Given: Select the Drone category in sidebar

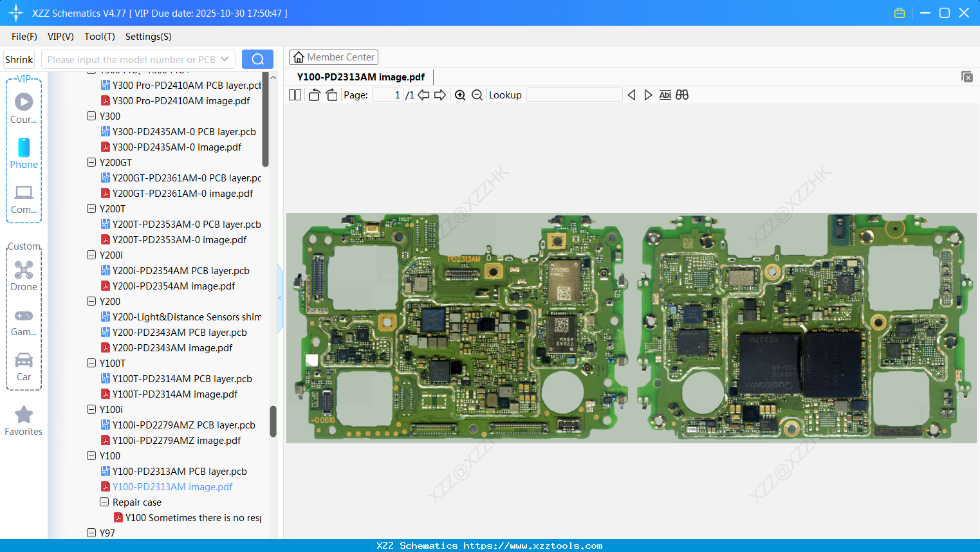Looking at the screenshot, I should click(23, 275).
